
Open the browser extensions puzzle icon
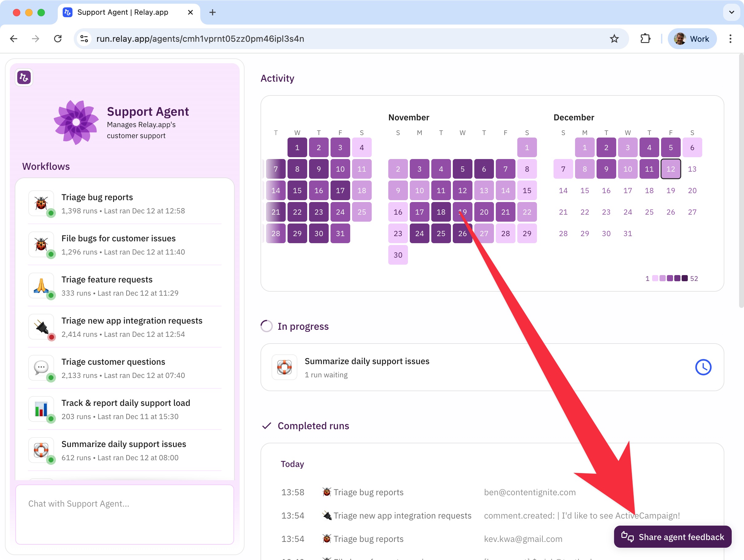tap(645, 39)
